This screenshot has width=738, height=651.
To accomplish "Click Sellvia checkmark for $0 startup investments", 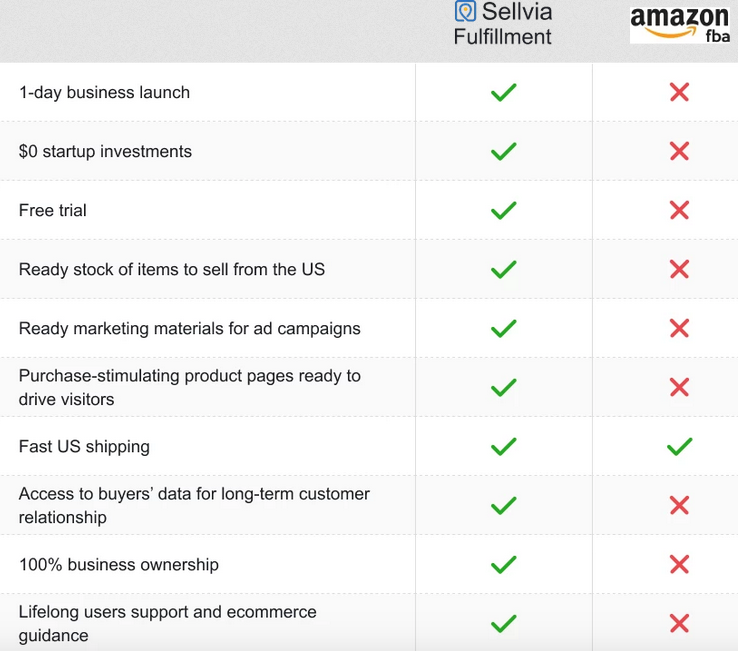I will (504, 151).
